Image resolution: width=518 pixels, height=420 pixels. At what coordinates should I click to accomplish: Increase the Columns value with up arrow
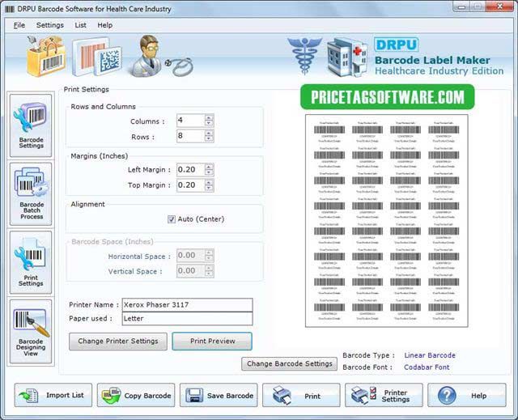(209, 117)
